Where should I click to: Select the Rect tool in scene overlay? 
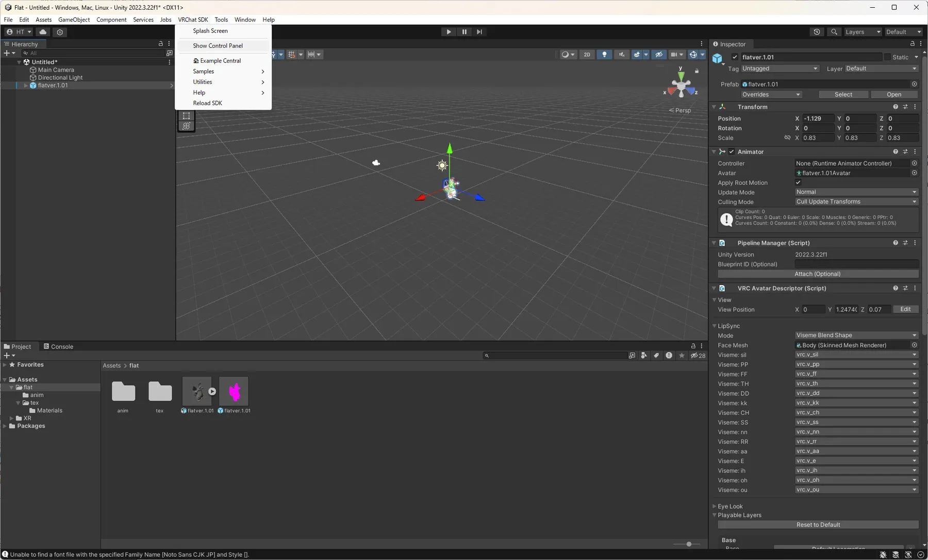coord(186,116)
